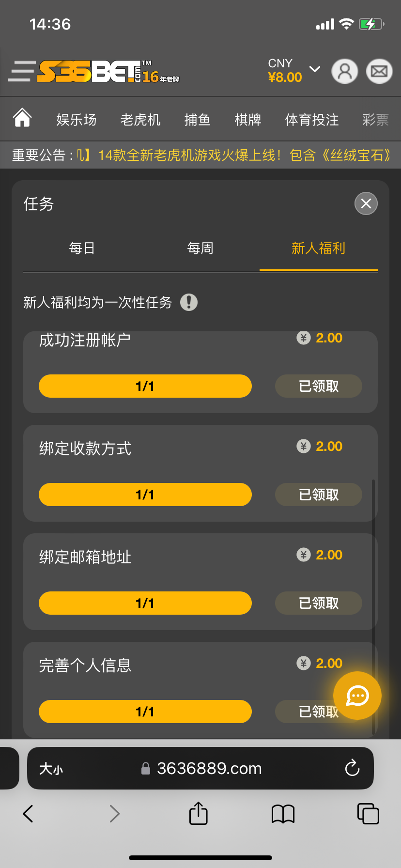Open the hamburger side menu
The image size is (401, 868).
click(x=21, y=71)
